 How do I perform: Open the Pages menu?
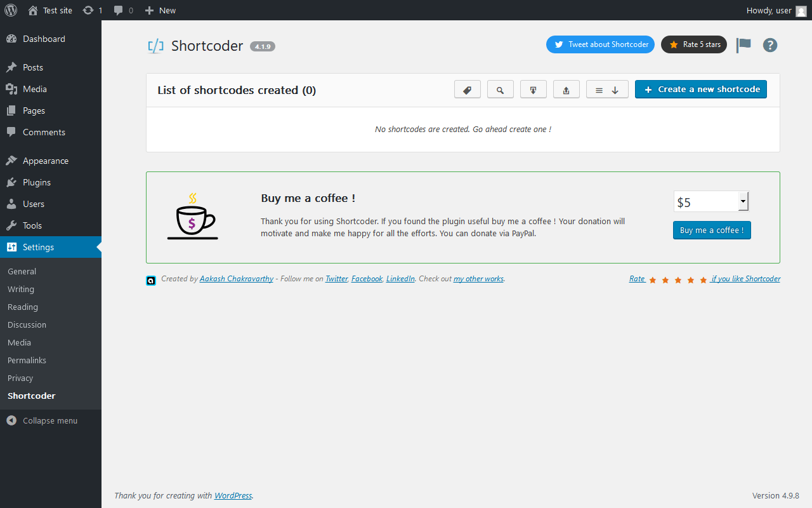[x=51, y=110]
